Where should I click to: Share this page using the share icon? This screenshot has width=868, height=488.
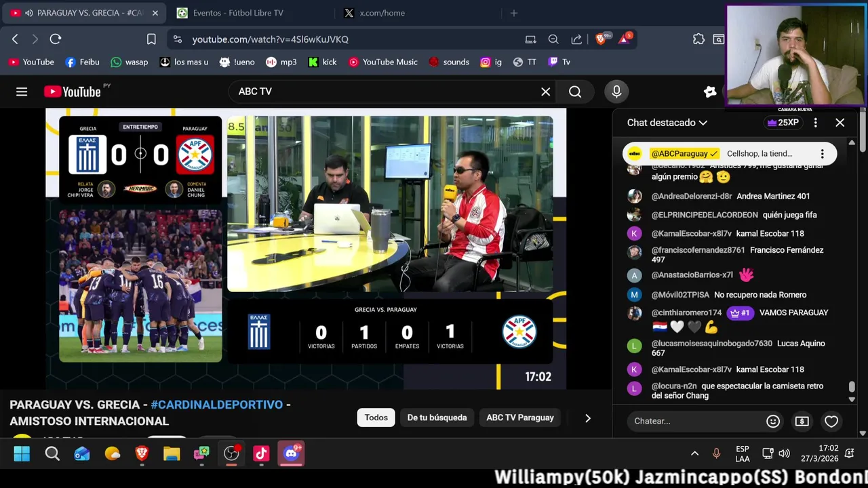click(576, 39)
